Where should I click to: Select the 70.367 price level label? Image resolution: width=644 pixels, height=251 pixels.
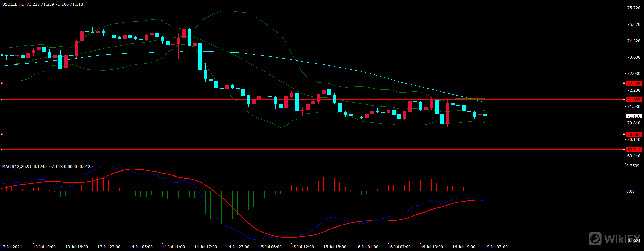coord(634,134)
